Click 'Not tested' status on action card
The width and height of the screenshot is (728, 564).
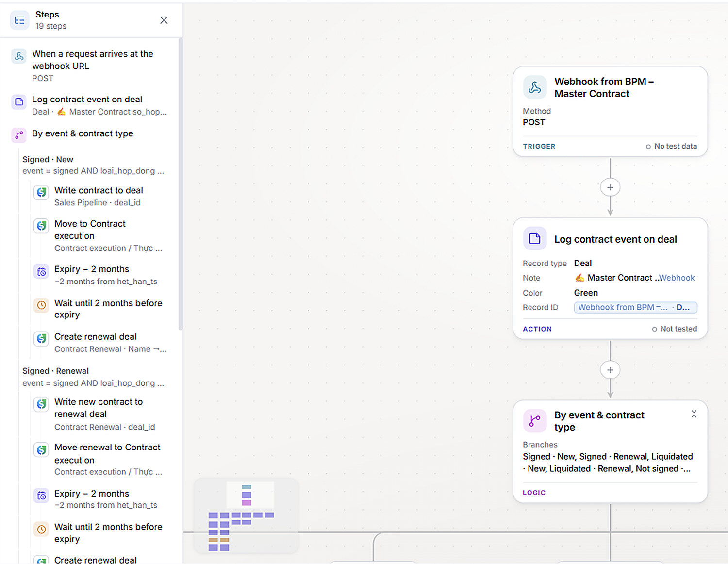coord(675,329)
